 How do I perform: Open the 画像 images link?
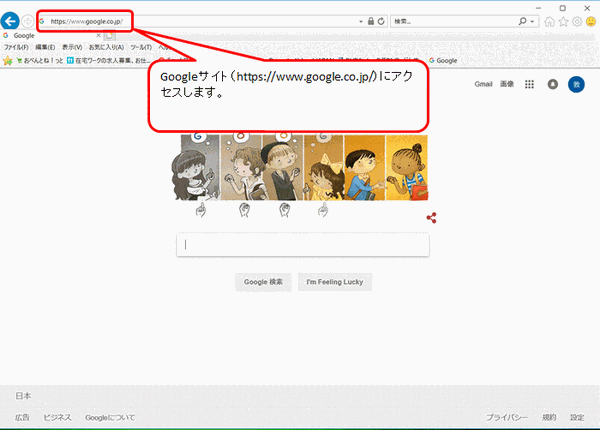[507, 84]
